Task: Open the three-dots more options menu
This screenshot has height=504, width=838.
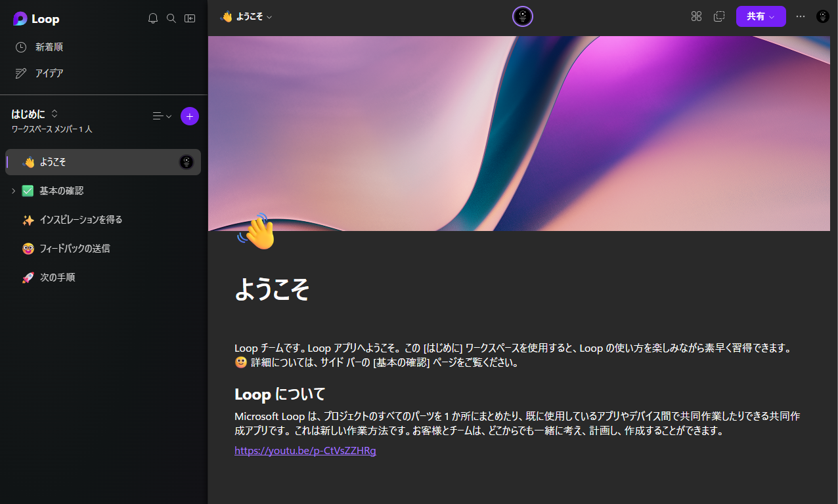Action: 801,16
